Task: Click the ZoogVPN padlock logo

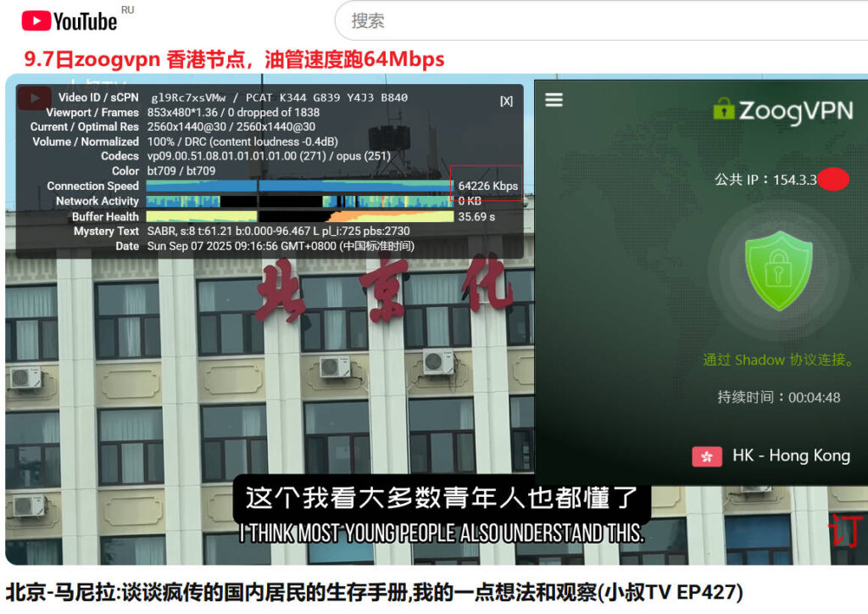Action: [723, 109]
